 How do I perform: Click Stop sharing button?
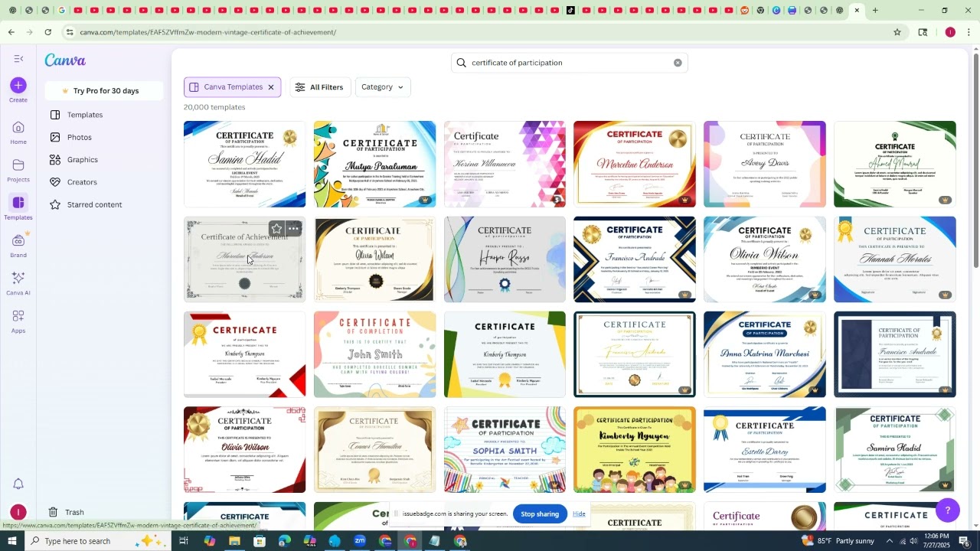(x=540, y=514)
